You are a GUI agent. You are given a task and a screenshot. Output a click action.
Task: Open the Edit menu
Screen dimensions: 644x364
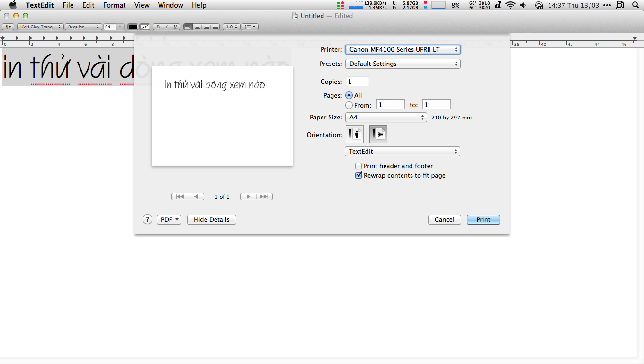[89, 5]
